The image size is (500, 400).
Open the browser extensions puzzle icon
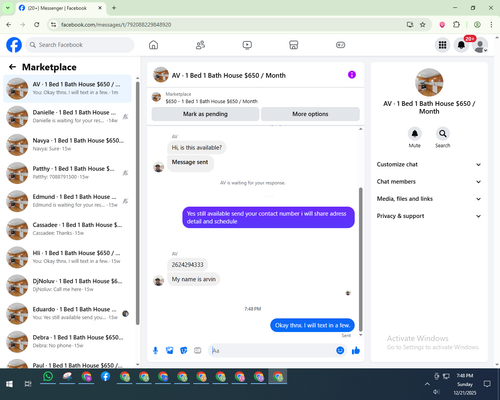click(x=456, y=25)
